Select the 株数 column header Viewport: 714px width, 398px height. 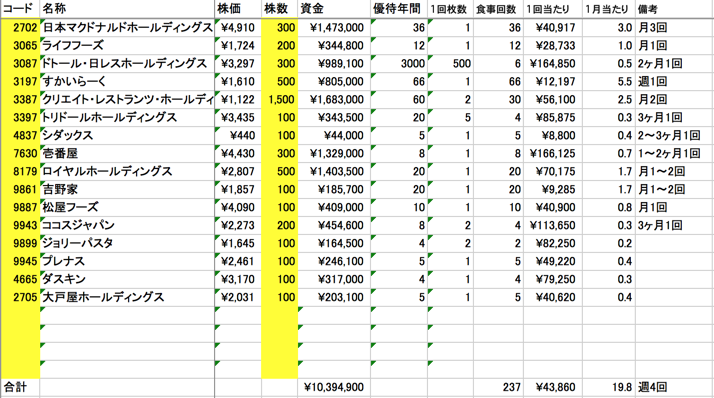tap(280, 9)
